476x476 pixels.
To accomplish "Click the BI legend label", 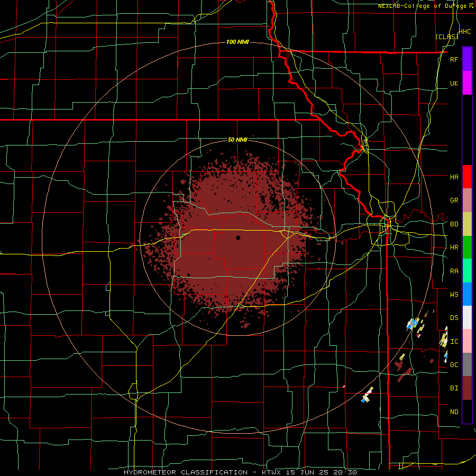I will (454, 388).
